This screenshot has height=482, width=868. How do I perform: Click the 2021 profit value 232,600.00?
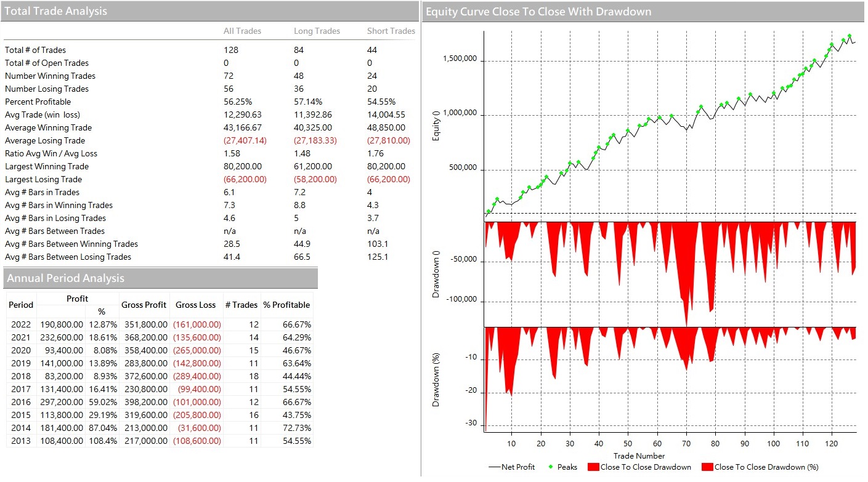pyautogui.click(x=62, y=338)
